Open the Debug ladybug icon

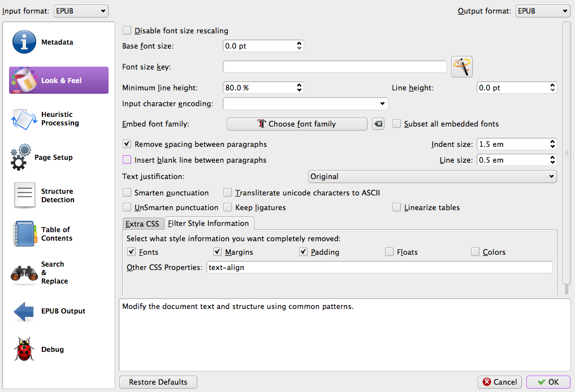(x=24, y=350)
